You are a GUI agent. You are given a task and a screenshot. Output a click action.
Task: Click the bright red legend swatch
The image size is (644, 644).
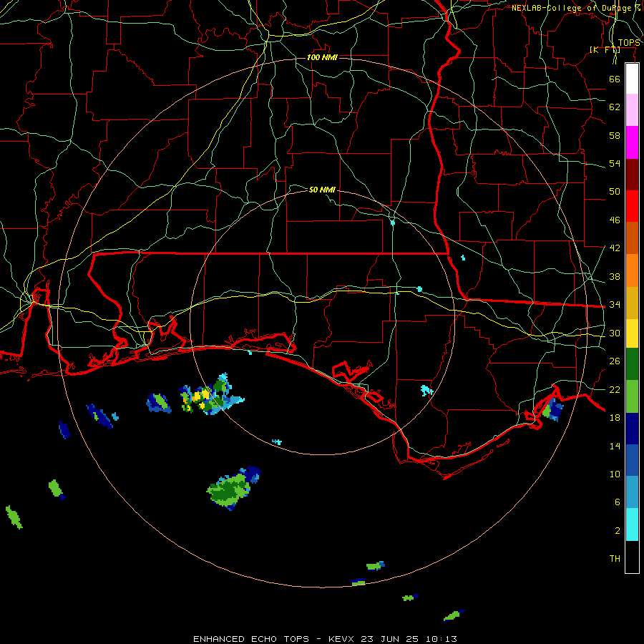pos(632,206)
